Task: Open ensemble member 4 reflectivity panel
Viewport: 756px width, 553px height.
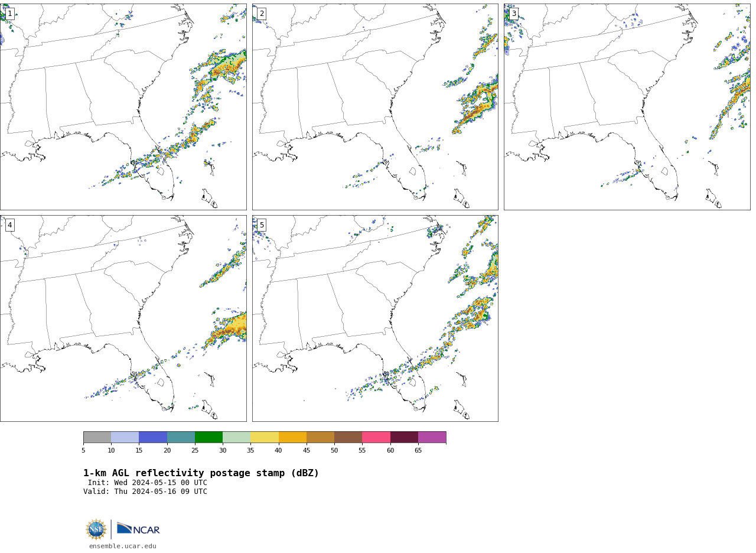Action: click(123, 318)
